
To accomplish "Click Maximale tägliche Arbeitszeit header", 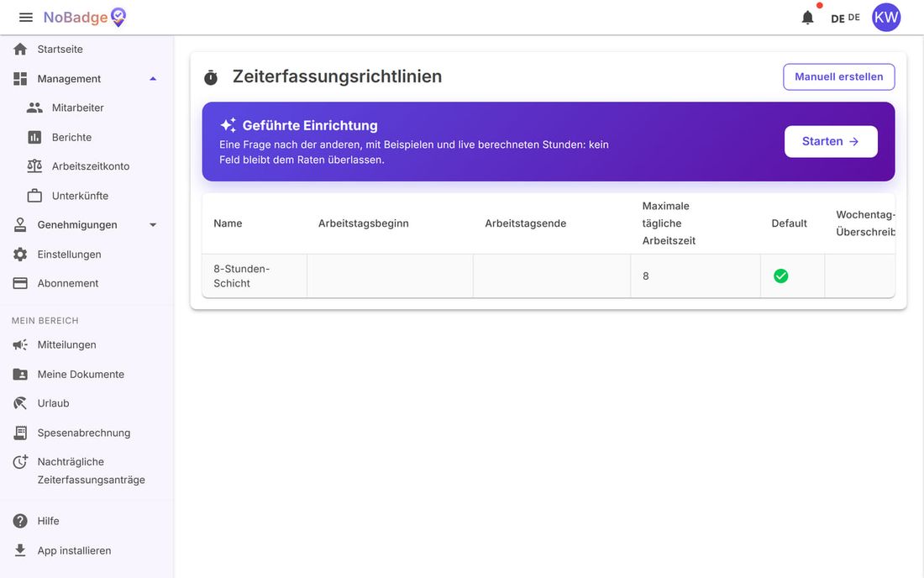I will coord(669,223).
